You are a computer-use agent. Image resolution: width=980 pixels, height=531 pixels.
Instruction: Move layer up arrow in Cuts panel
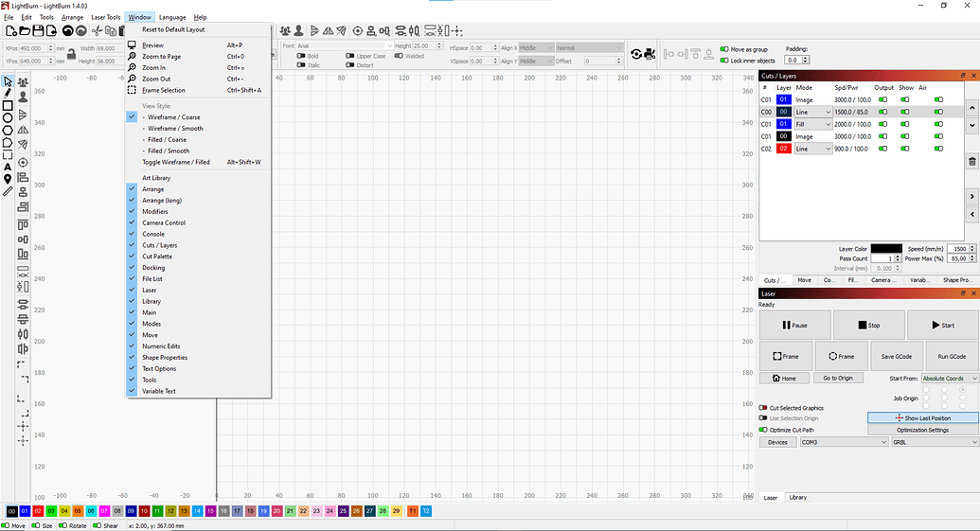[x=971, y=108]
